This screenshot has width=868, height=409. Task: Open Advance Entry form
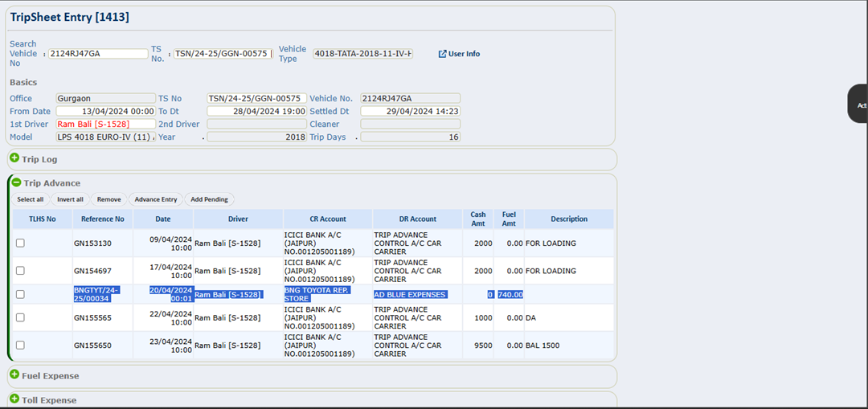point(155,199)
